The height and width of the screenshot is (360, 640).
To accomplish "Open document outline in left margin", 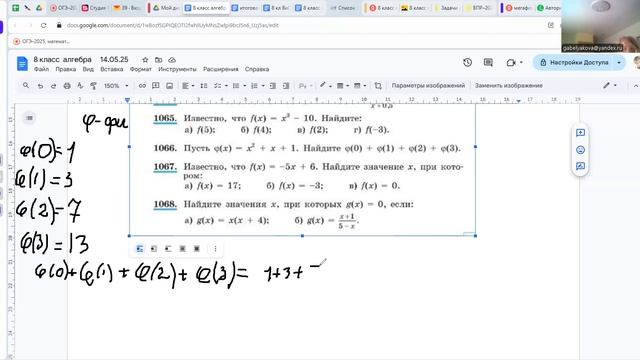I will pos(29,118).
